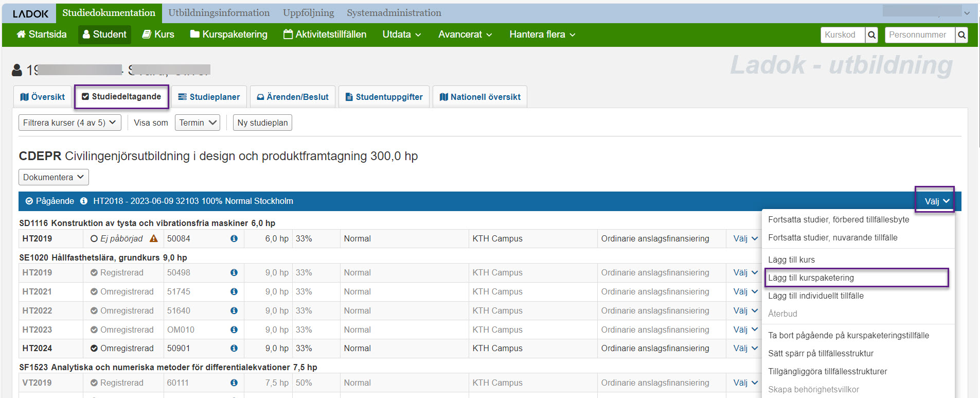Viewport: 980px width, 398px height.
Task: Click info icon next to 51640
Action: point(234,311)
